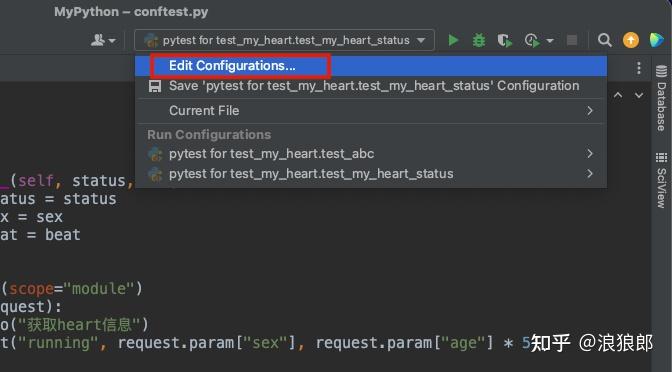Open the Database side panel
The width and height of the screenshot is (672, 372).
661,98
